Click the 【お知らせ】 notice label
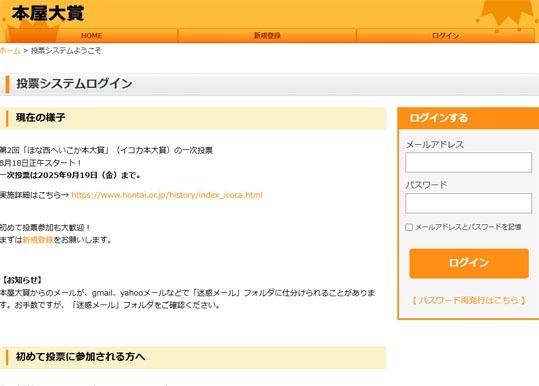This screenshot has width=539, height=386. [22, 280]
